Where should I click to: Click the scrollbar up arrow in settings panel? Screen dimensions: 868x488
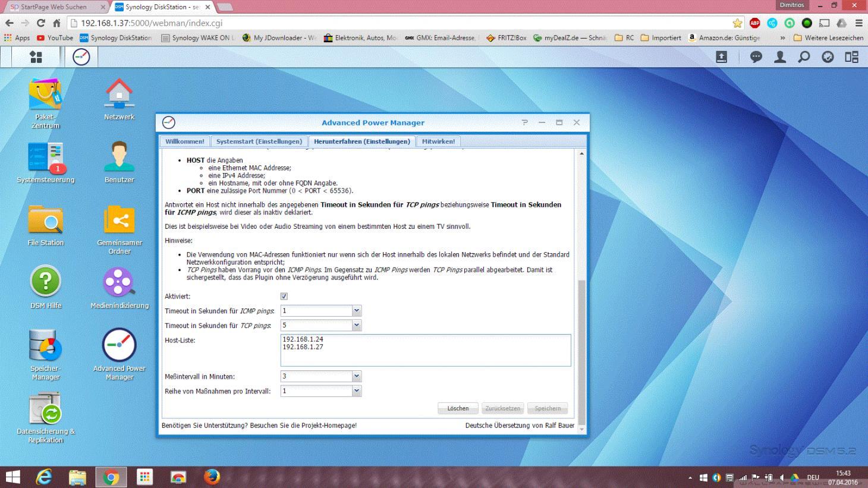[581, 153]
